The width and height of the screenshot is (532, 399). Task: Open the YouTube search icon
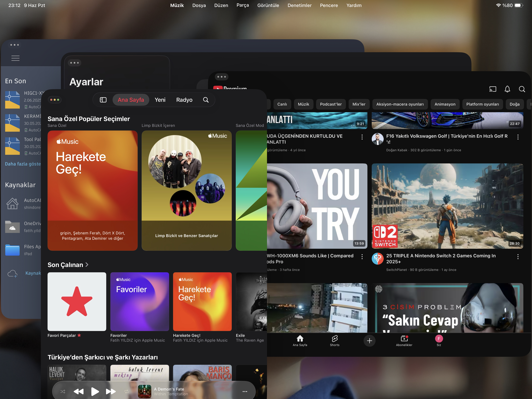point(522,89)
